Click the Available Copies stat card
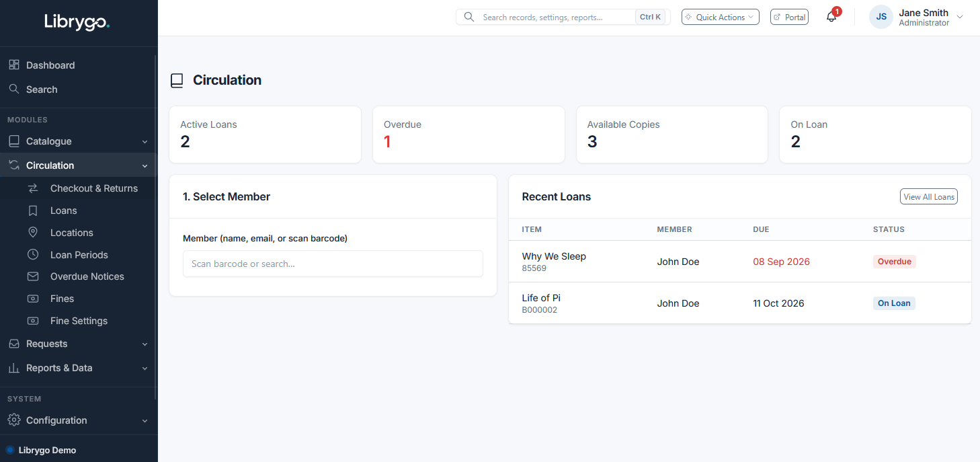 (x=672, y=134)
